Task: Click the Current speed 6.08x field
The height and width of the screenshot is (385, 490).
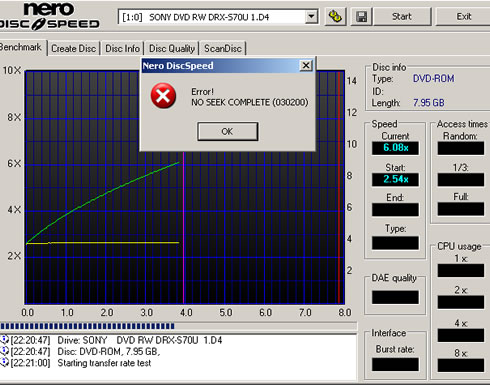Action: (x=395, y=148)
